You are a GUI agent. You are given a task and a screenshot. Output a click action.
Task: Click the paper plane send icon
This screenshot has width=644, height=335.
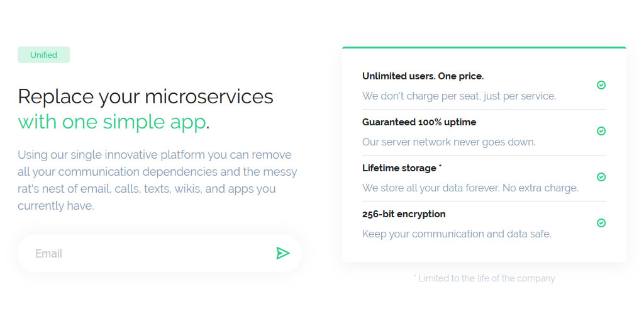coord(282,253)
